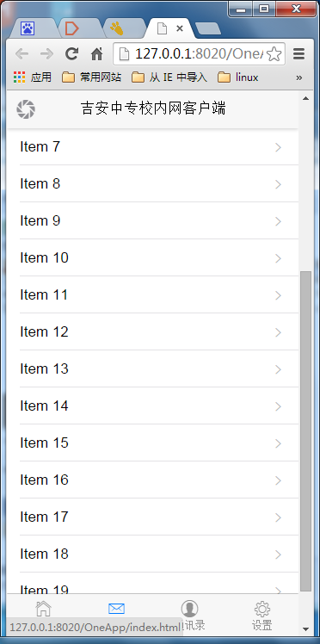Open the linux bookmarks folder
The height and width of the screenshot is (644, 320).
tap(238, 77)
